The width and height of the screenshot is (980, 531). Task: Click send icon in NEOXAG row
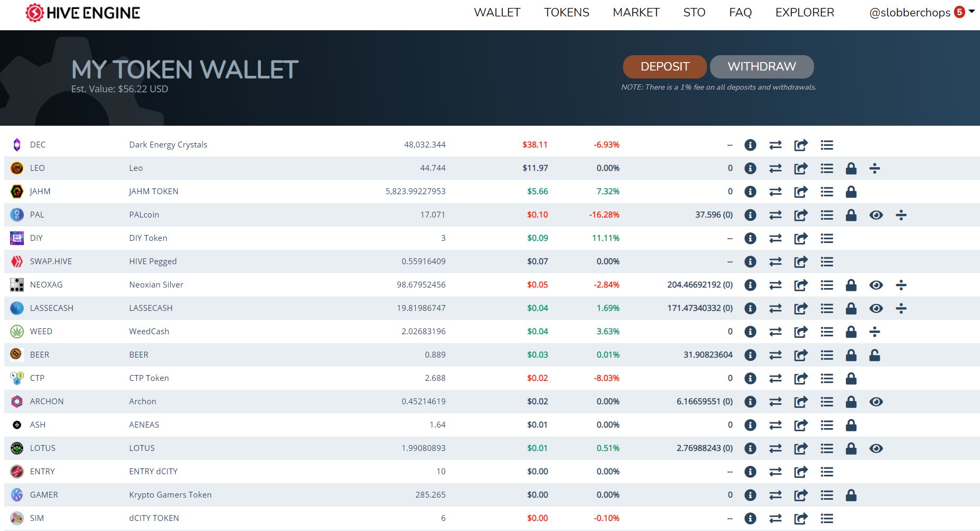tap(801, 285)
